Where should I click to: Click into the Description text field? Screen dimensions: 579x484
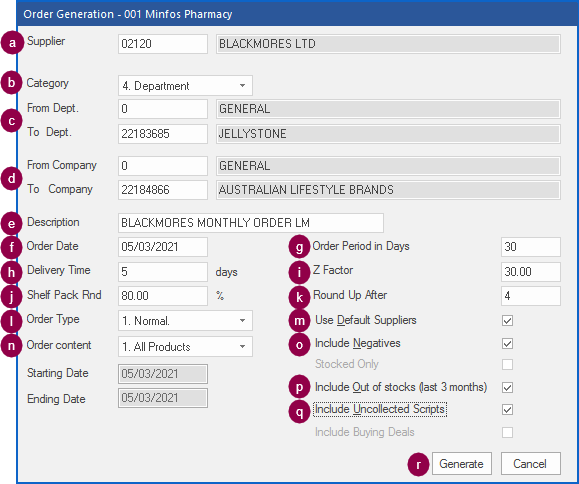(x=251, y=223)
